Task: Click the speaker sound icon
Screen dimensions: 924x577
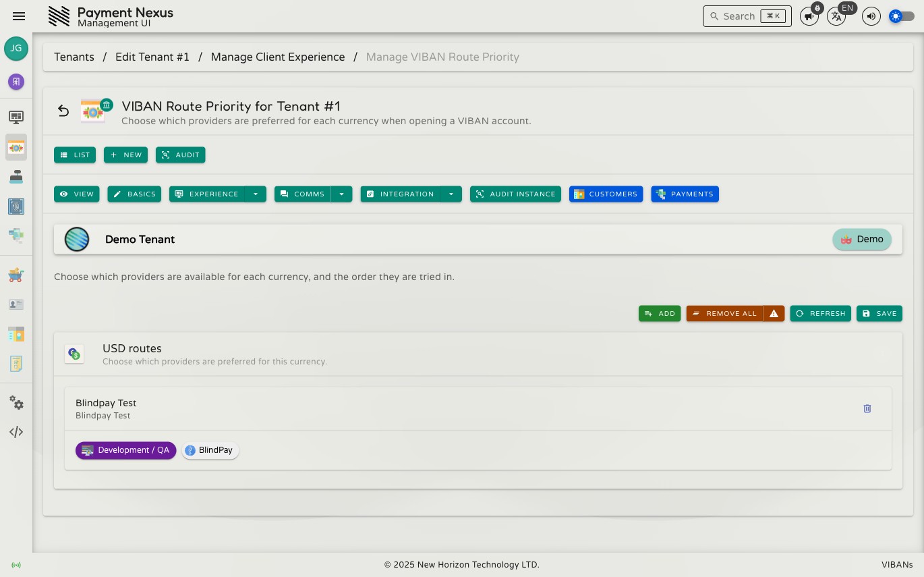Action: [871, 16]
